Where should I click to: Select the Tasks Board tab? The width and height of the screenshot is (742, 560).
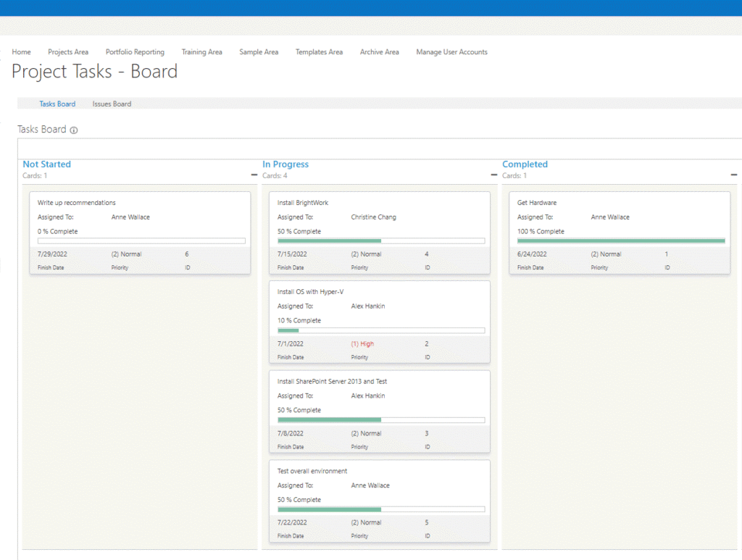tap(57, 104)
